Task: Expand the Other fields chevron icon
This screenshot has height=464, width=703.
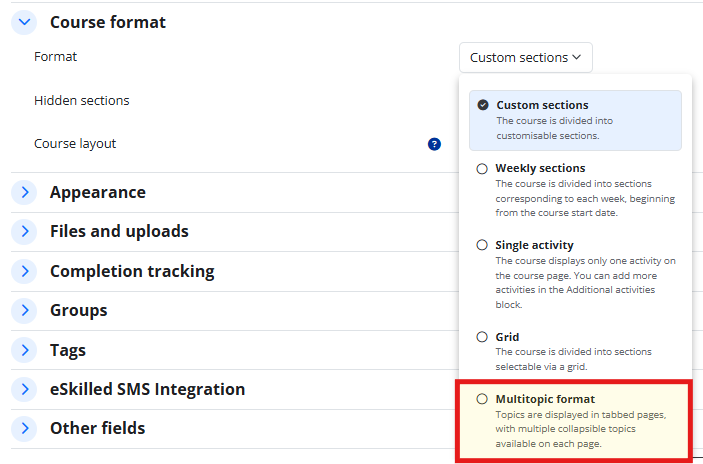Action: coord(24,428)
